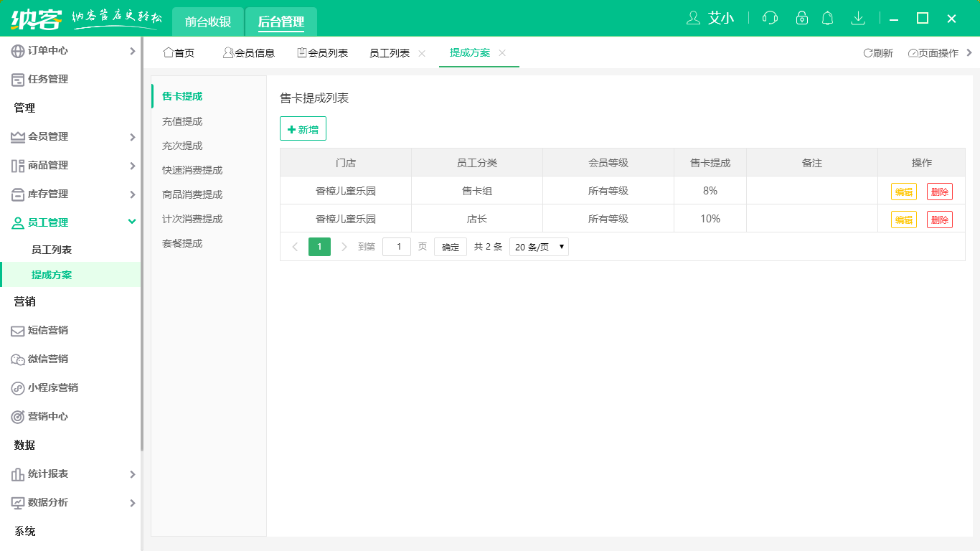Click the download icon in header
Image resolution: width=980 pixels, height=551 pixels.
pos(857,18)
